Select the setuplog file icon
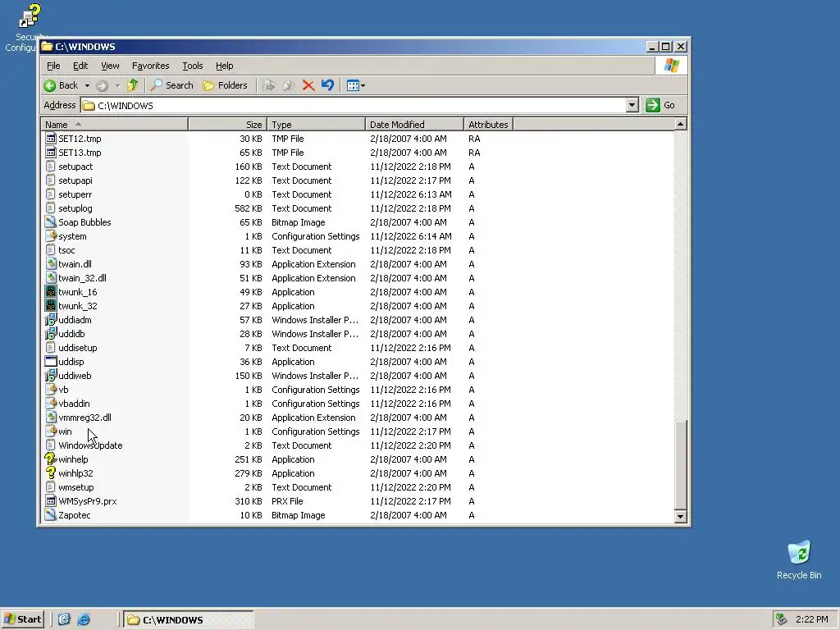 tap(51, 208)
